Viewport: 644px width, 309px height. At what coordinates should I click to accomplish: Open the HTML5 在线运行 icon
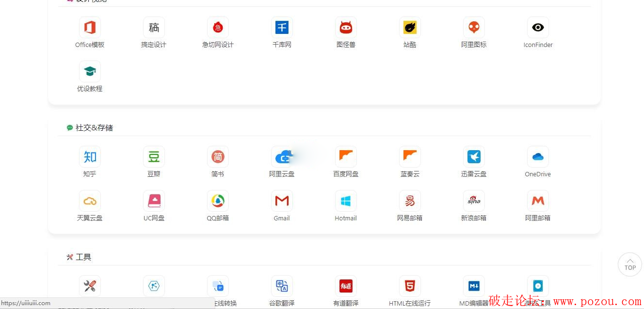pos(410,286)
